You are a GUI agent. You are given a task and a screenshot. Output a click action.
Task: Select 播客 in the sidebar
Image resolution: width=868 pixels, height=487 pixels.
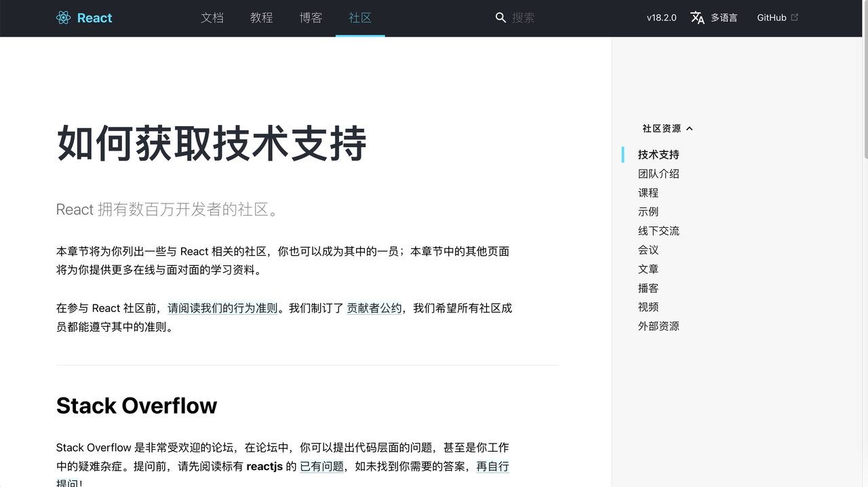point(648,288)
